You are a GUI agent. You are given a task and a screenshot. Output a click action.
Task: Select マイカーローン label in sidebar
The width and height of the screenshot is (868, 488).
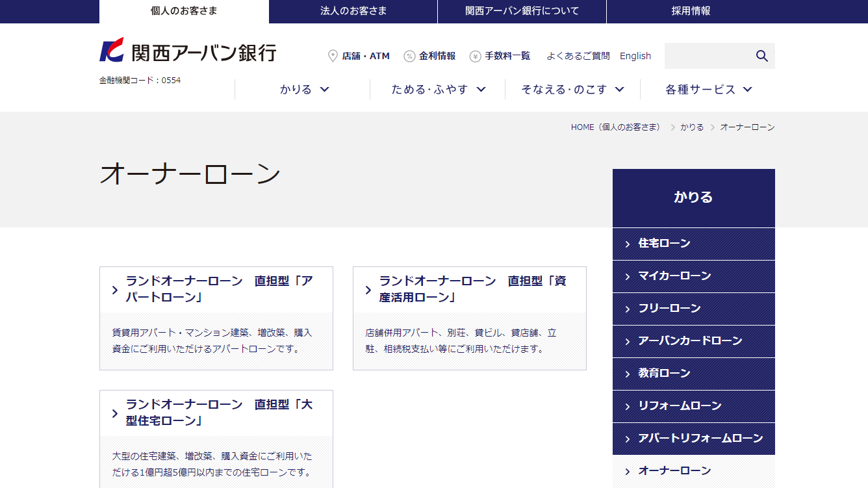click(674, 276)
